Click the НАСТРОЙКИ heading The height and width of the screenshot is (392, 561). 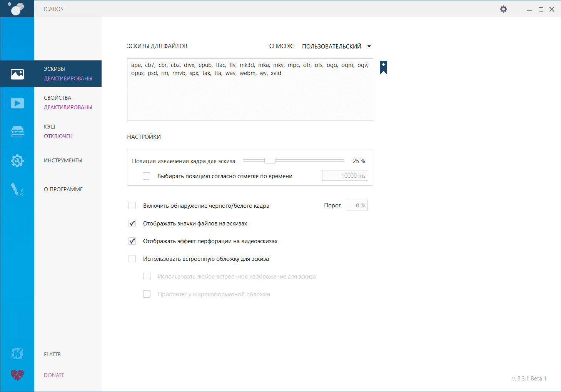click(144, 137)
